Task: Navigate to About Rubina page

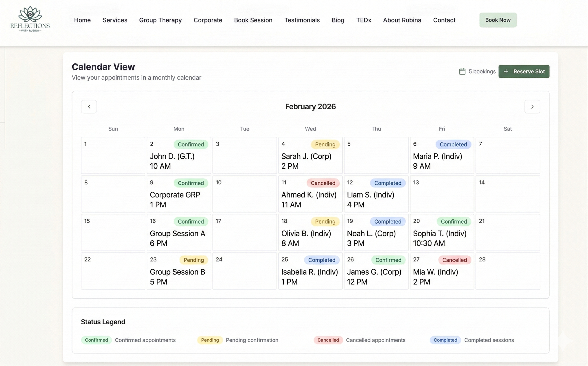Action: (402, 20)
